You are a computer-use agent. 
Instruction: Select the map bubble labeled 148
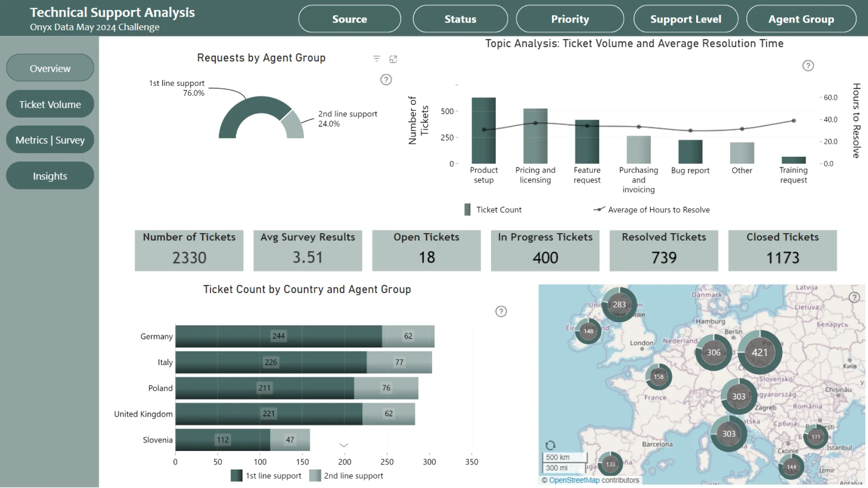point(588,331)
